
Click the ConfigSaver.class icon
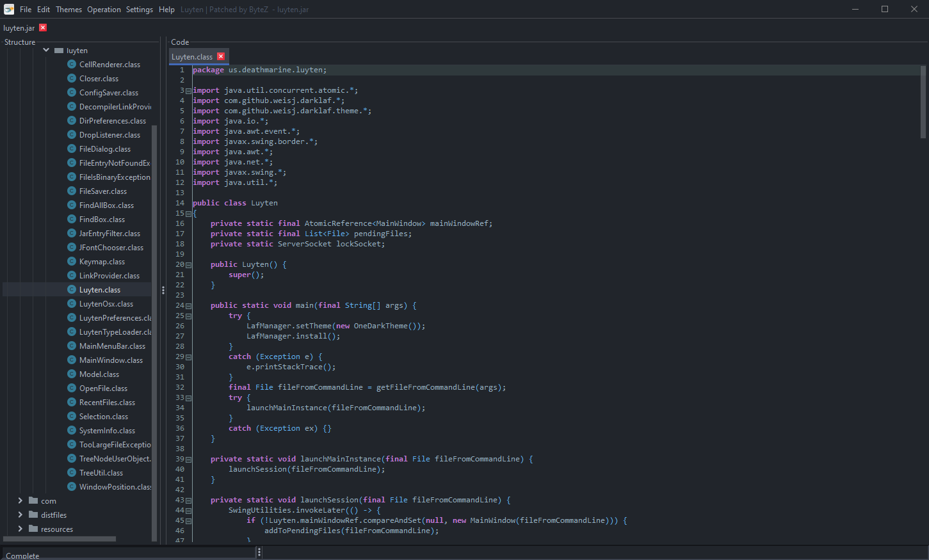coord(72,92)
